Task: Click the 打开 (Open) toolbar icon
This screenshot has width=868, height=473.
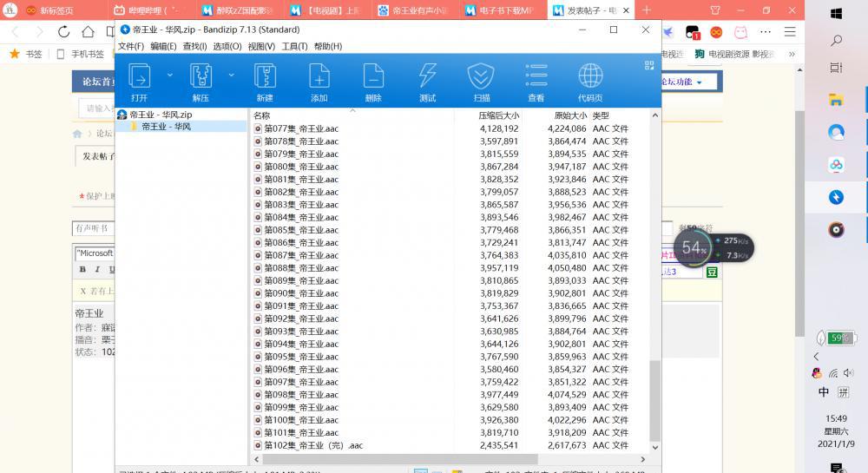Action: tap(140, 76)
